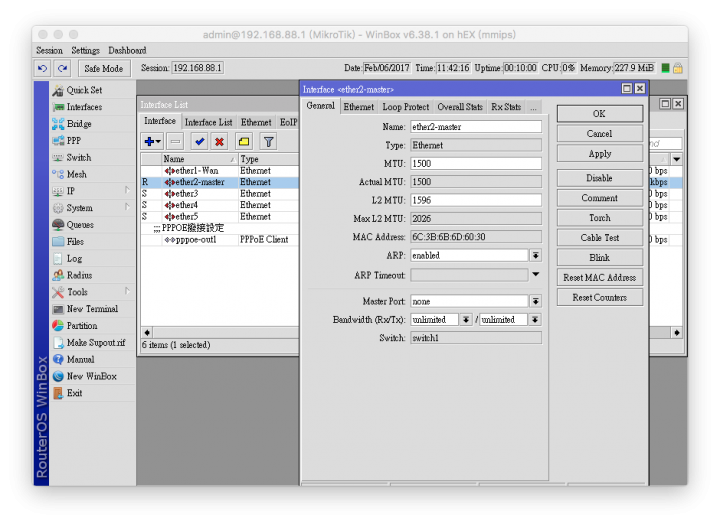Click the Reset MAC Address button
The image size is (720, 524).
click(x=600, y=277)
